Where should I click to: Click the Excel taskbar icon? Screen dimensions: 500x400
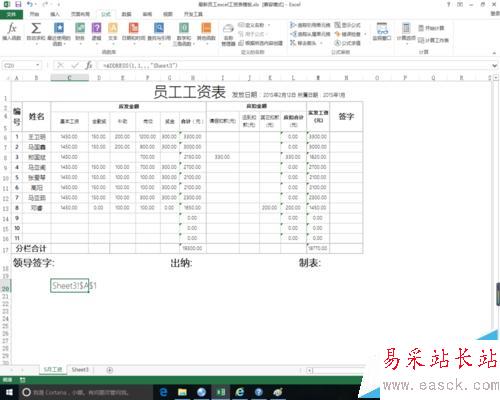click(221, 392)
